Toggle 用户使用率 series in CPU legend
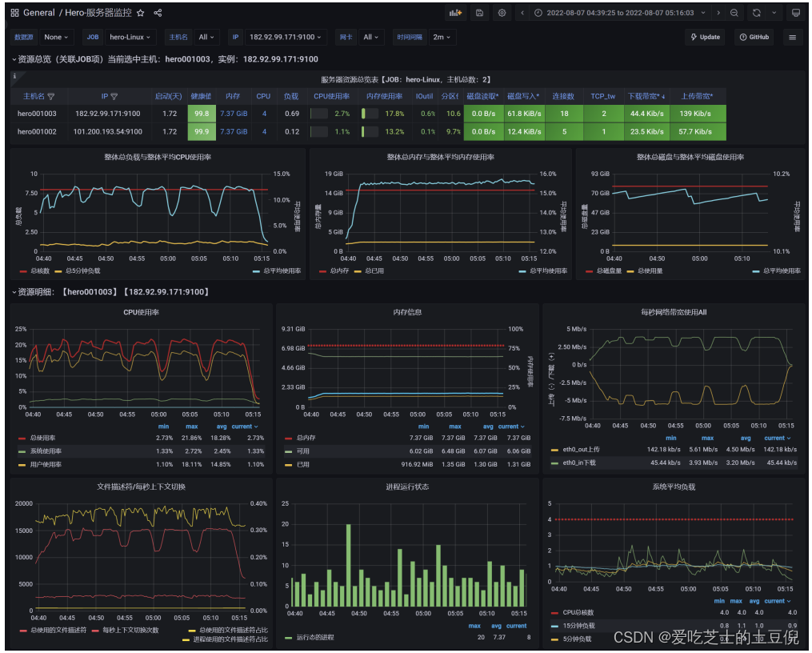Viewport: 812px width, 653px height. [46, 465]
